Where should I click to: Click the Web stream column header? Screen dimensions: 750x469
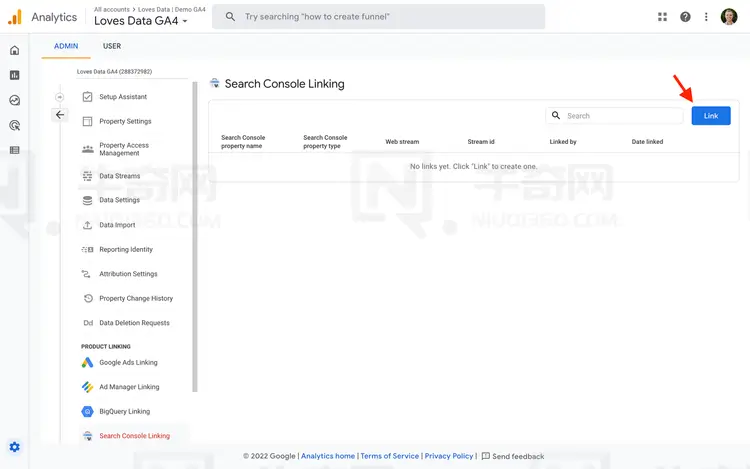tap(402, 142)
